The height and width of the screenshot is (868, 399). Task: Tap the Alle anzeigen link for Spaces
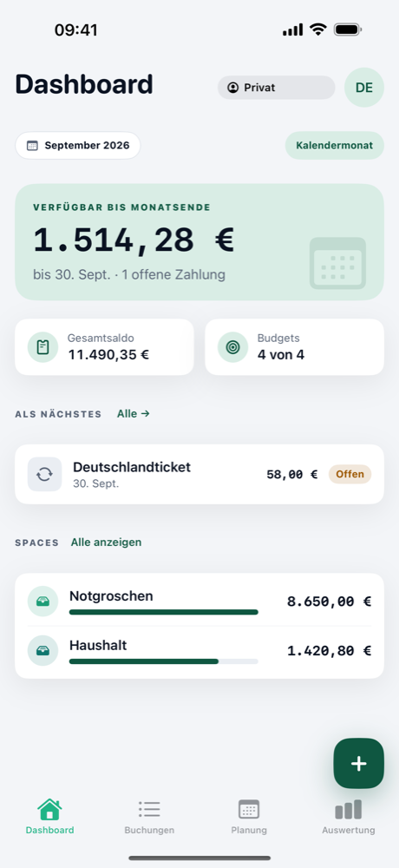[x=106, y=542]
